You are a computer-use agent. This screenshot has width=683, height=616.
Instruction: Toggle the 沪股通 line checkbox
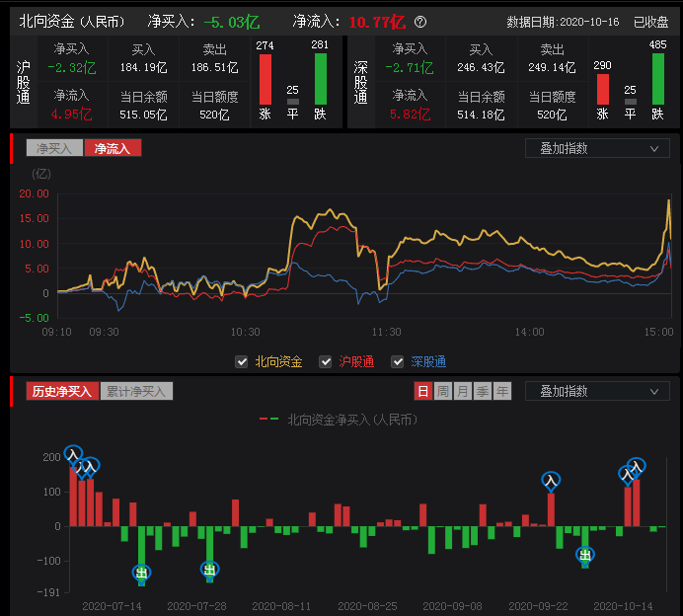pos(326,361)
